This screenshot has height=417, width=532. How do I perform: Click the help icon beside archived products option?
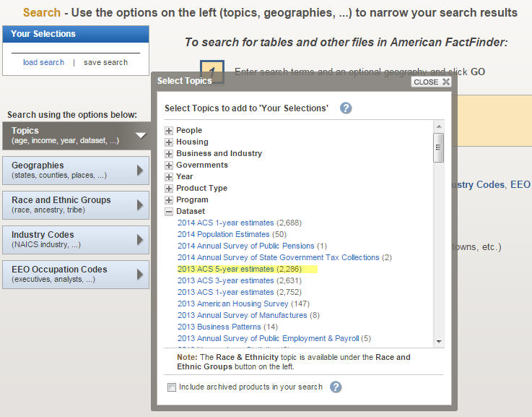click(x=336, y=387)
